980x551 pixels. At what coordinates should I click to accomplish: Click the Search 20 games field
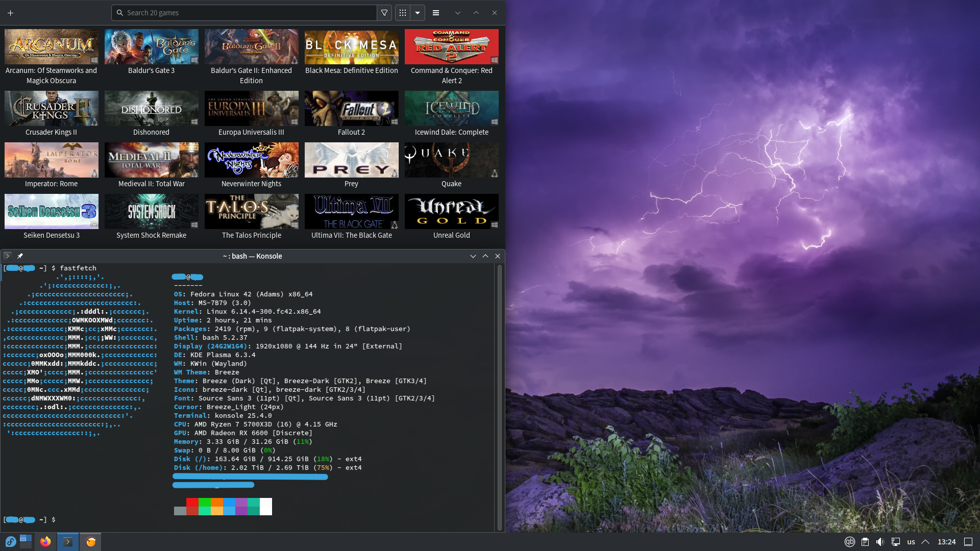245,13
